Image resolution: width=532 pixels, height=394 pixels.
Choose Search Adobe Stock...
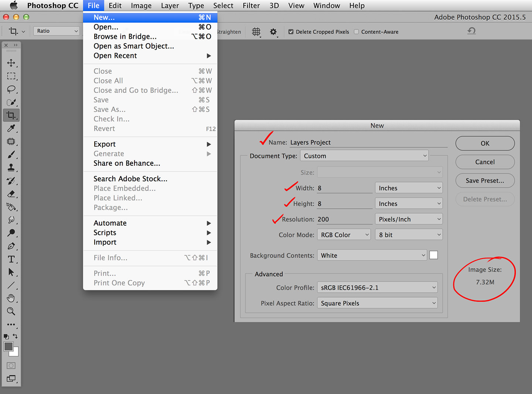click(x=150, y=179)
